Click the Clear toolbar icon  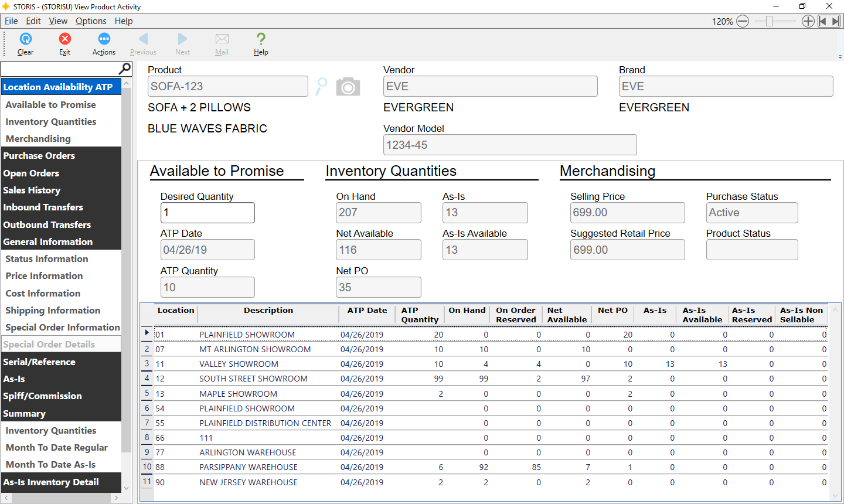(x=25, y=44)
